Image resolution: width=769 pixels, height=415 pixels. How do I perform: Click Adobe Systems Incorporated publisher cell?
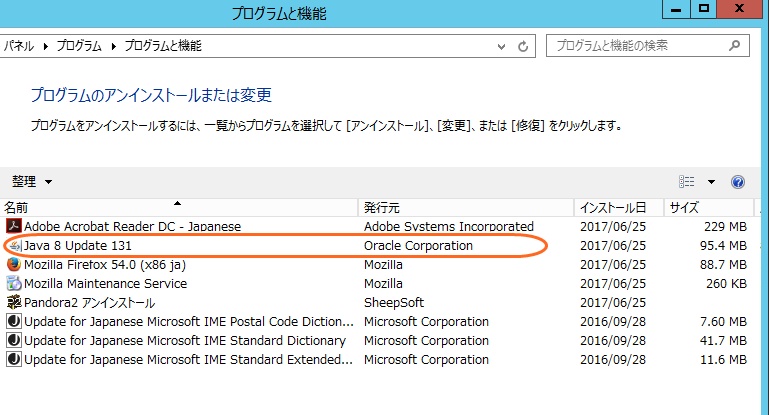(x=449, y=226)
